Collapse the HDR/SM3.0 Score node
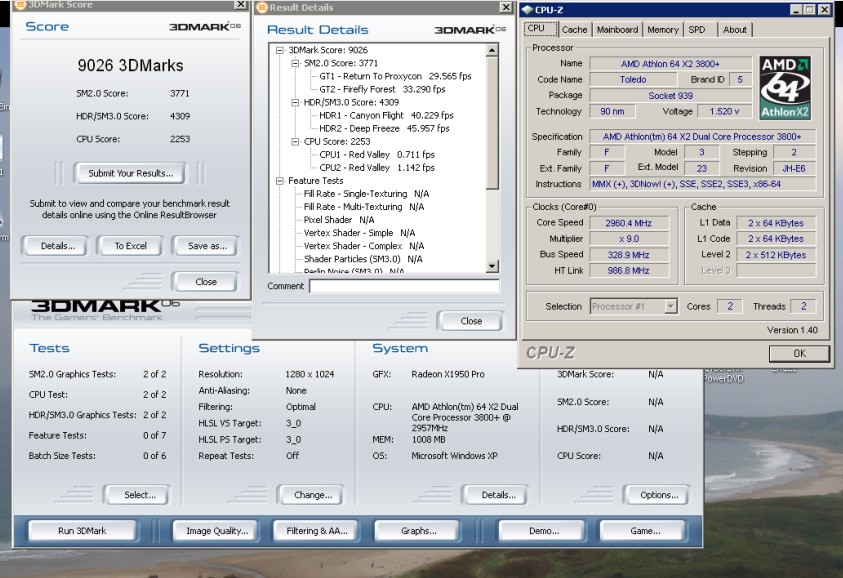Screen dimensions: 843x578 (x=295, y=102)
